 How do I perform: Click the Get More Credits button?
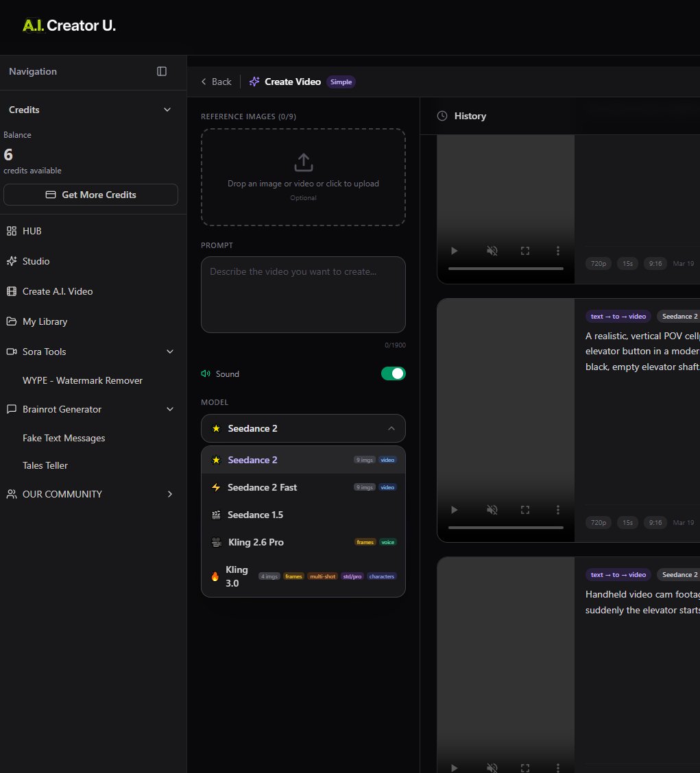(x=90, y=195)
